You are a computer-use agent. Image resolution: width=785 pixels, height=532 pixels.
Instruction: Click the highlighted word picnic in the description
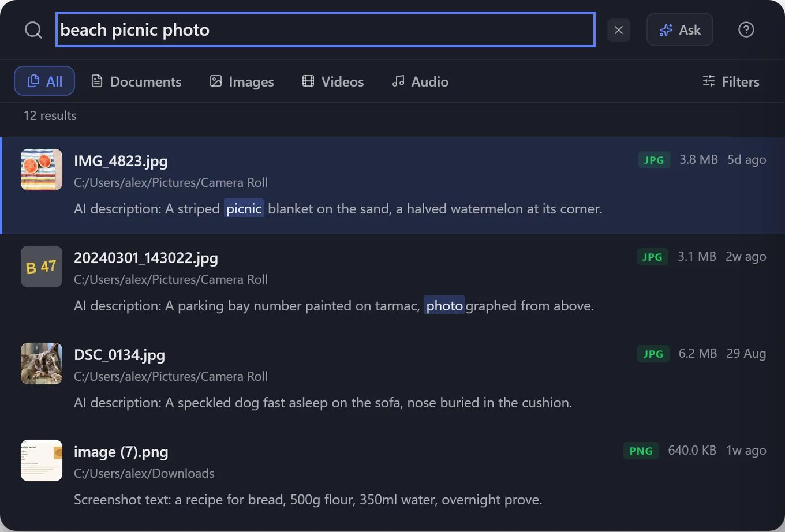(x=244, y=208)
